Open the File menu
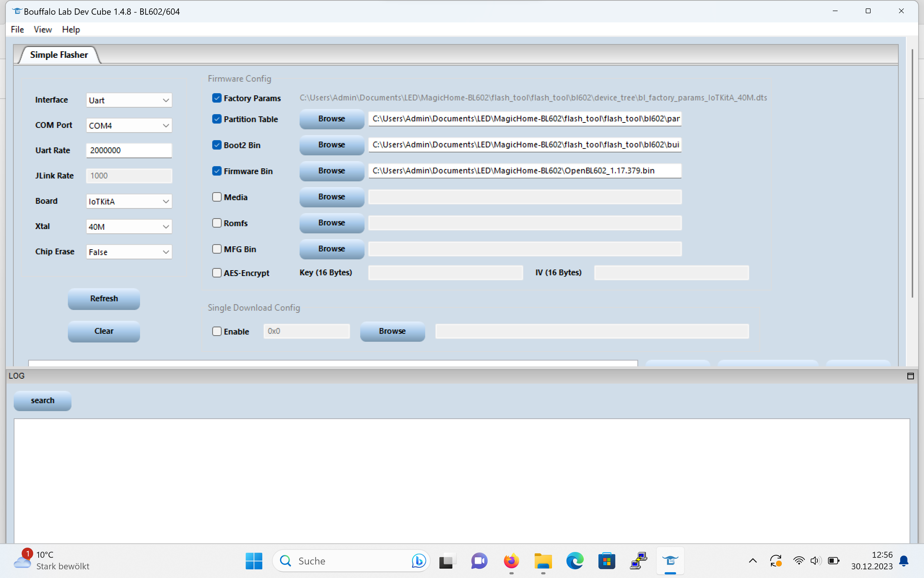Image resolution: width=924 pixels, height=578 pixels. (x=17, y=29)
